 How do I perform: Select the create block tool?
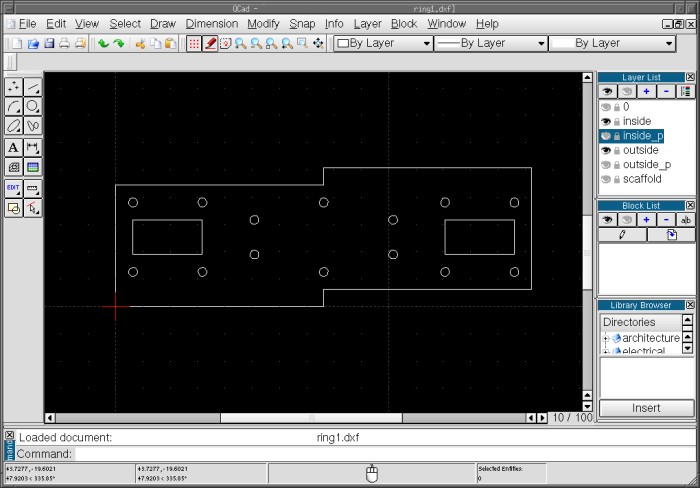14,208
